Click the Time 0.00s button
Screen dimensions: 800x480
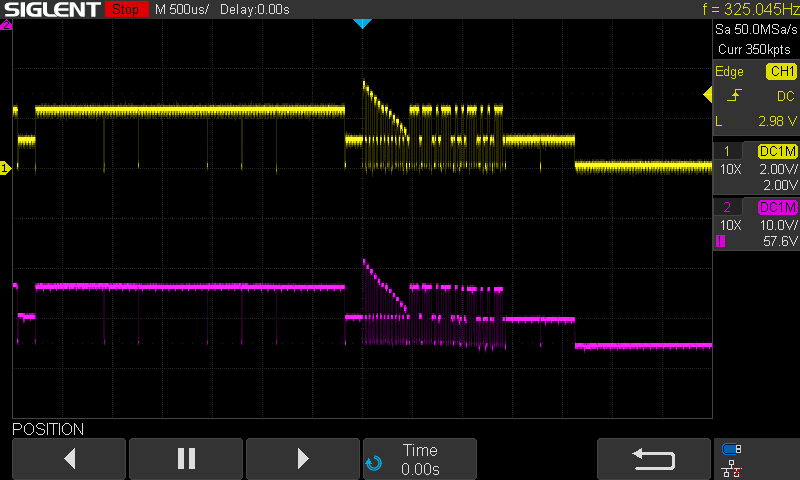point(419,459)
